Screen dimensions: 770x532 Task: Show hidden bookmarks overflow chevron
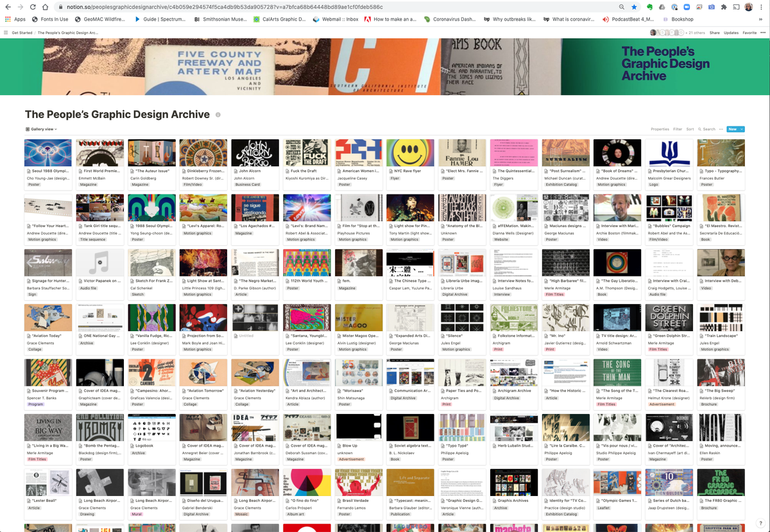pyautogui.click(x=760, y=19)
